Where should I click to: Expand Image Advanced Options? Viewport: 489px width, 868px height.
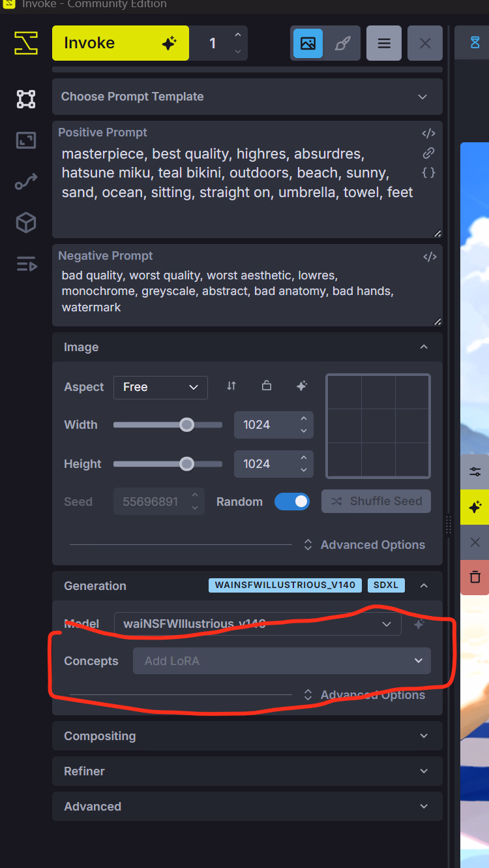tap(364, 545)
